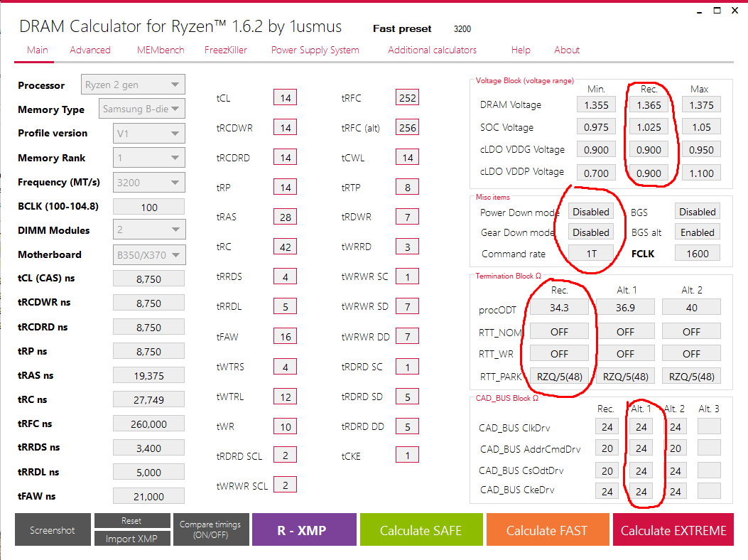Click the tWR value 10

click(286, 426)
